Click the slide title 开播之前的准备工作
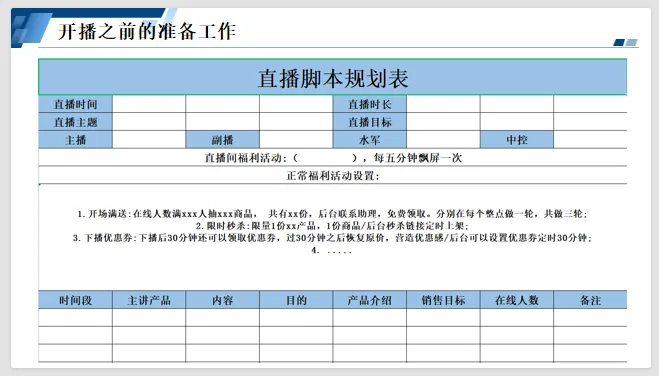 [x=147, y=32]
